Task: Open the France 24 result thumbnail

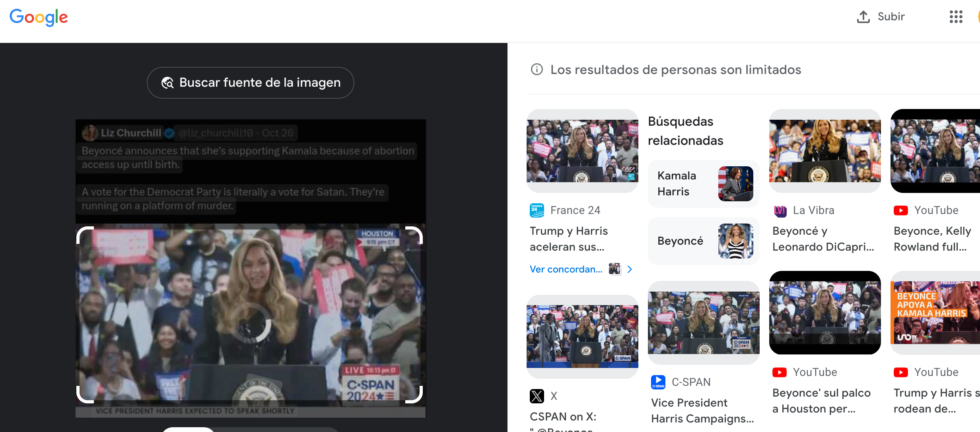Action: click(x=582, y=151)
